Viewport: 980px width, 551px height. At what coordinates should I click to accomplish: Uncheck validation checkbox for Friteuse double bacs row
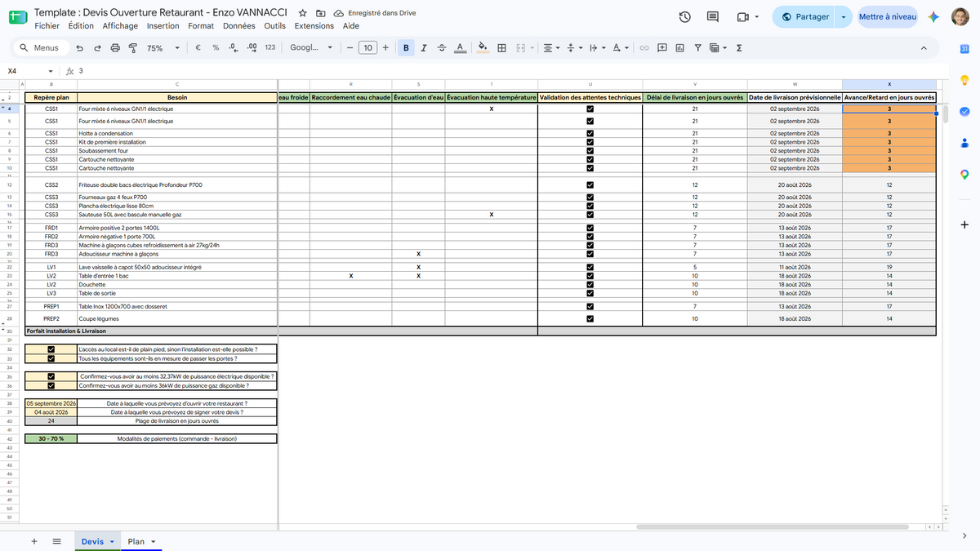pyautogui.click(x=590, y=185)
